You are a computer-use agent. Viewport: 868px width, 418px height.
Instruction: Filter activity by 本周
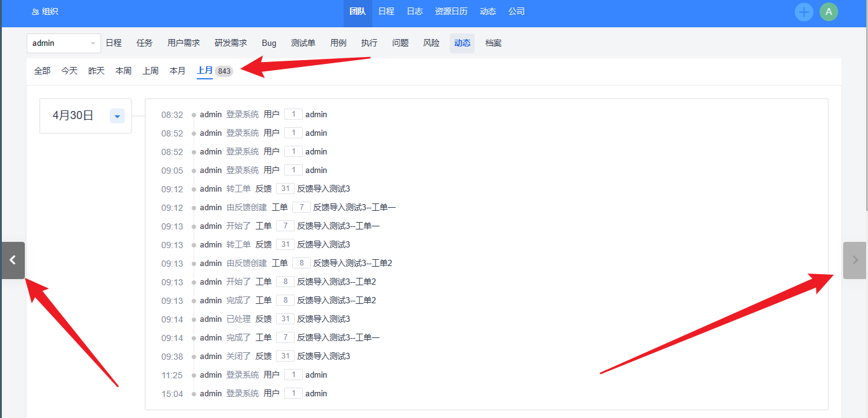point(123,71)
